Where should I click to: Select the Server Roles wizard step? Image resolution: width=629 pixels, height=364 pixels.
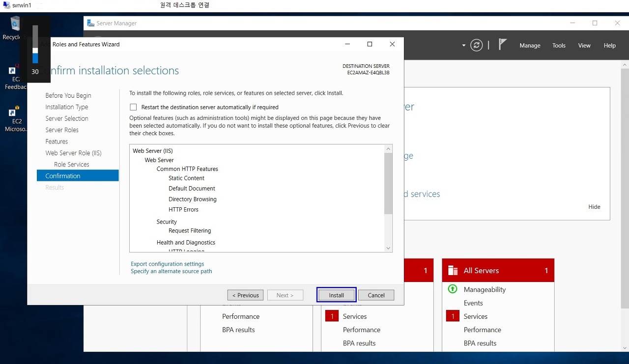[x=62, y=130]
